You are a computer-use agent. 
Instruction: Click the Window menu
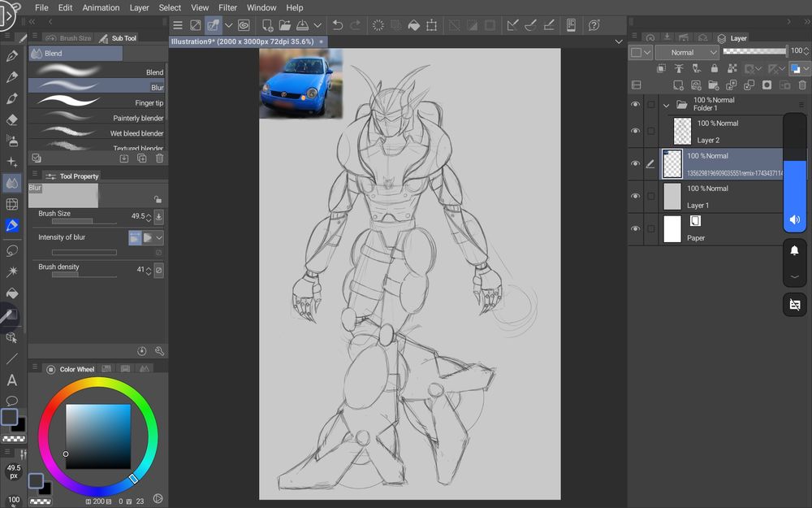pos(261,8)
